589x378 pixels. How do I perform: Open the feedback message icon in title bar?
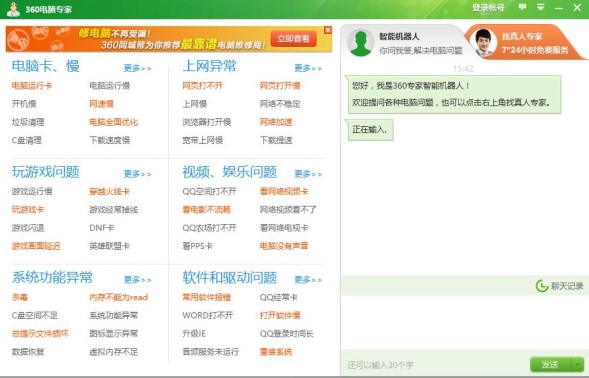[522, 7]
